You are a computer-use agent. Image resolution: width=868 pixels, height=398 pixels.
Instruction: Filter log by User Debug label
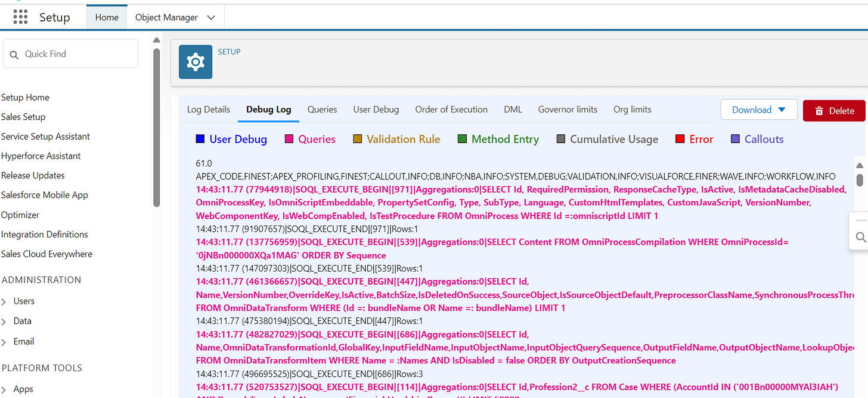click(x=238, y=139)
